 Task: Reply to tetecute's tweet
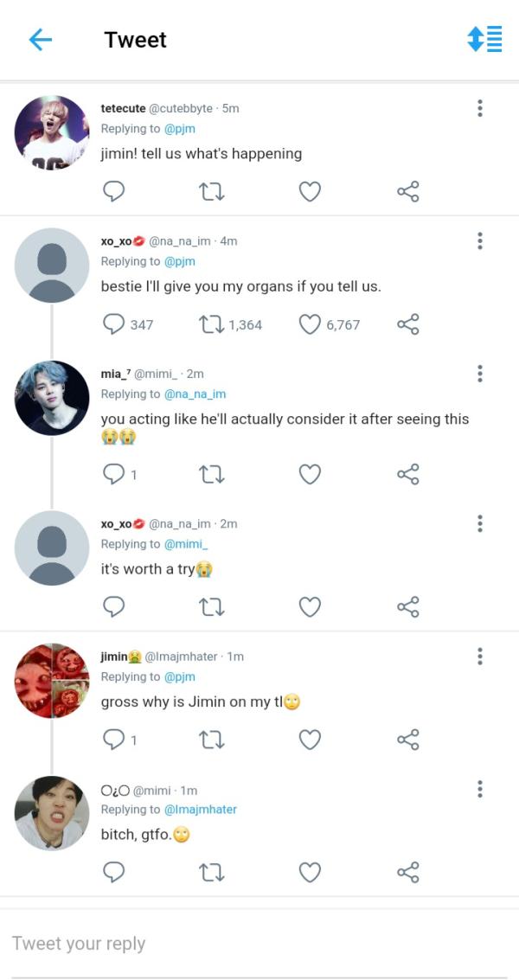[114, 192]
